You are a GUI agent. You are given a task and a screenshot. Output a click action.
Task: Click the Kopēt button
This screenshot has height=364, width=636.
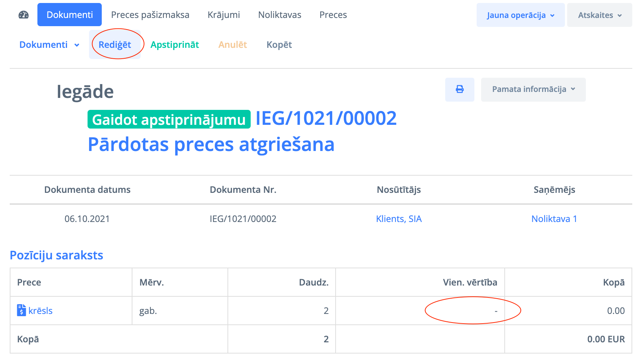pos(279,45)
